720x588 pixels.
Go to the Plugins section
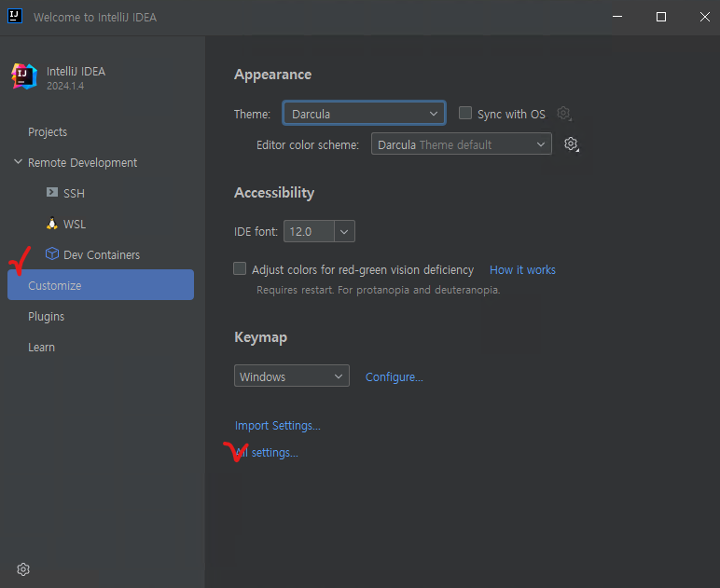pos(46,317)
